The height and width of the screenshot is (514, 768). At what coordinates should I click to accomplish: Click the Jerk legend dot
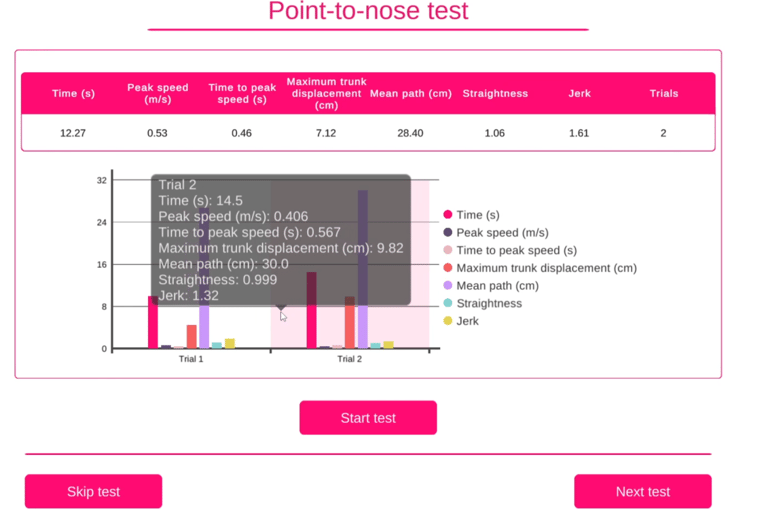(448, 321)
